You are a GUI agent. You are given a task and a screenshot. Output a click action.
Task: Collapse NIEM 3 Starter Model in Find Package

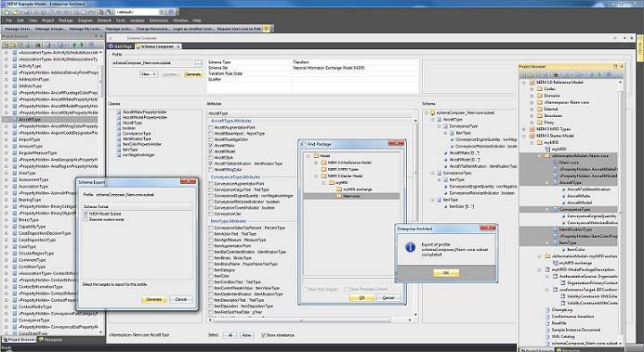click(x=316, y=176)
